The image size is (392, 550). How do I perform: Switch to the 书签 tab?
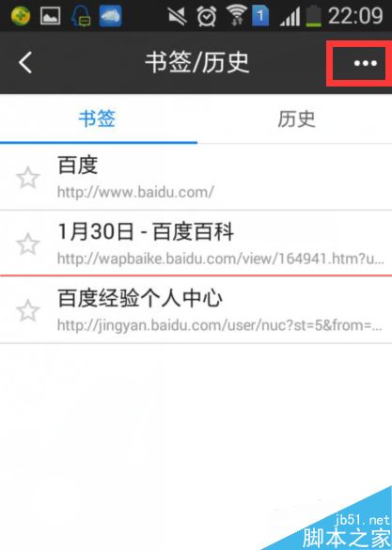click(x=97, y=118)
